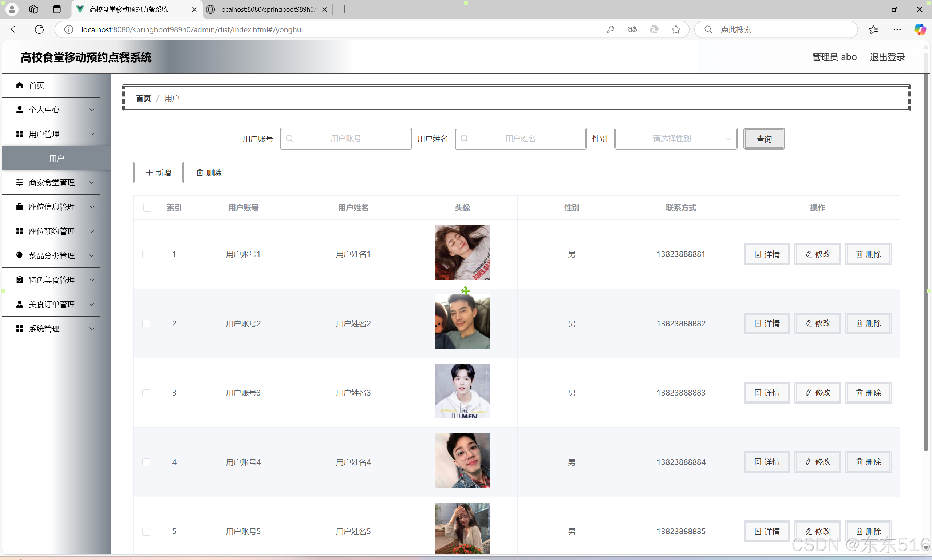Click the browser refresh icon
The width and height of the screenshot is (932, 560).
pos(39,29)
